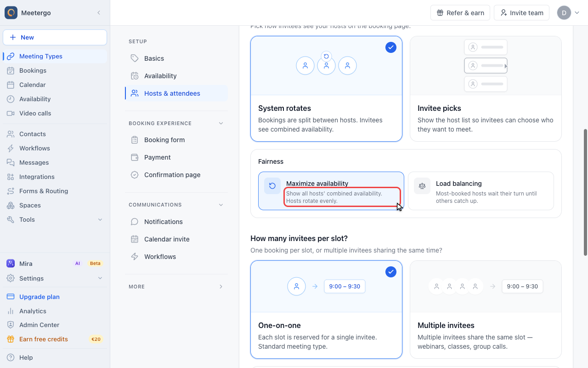Select Multiple invitees option card

(486, 310)
